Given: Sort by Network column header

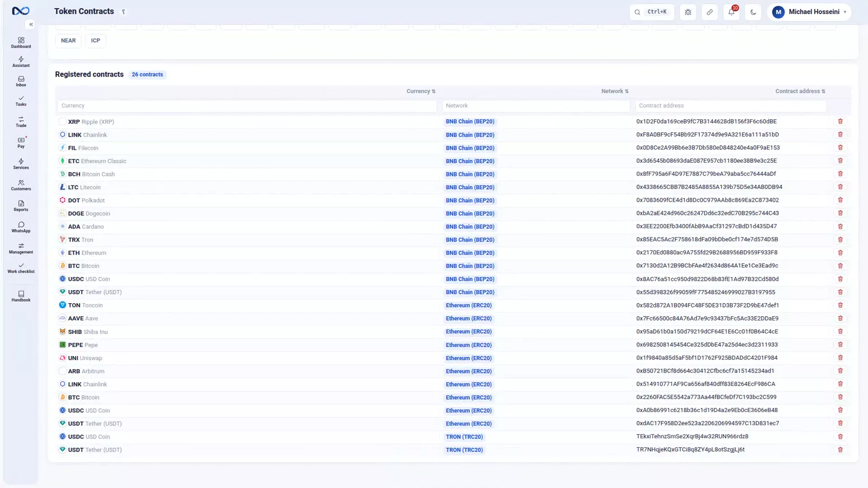Looking at the screenshot, I should tap(615, 91).
